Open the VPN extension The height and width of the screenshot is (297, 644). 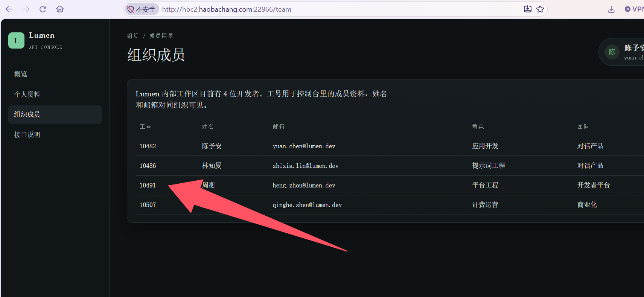click(634, 9)
